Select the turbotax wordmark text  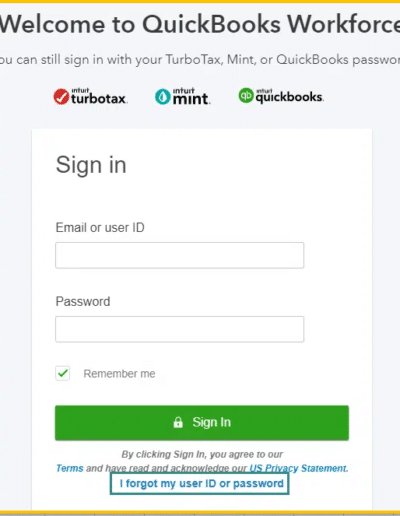pyautogui.click(x=98, y=99)
